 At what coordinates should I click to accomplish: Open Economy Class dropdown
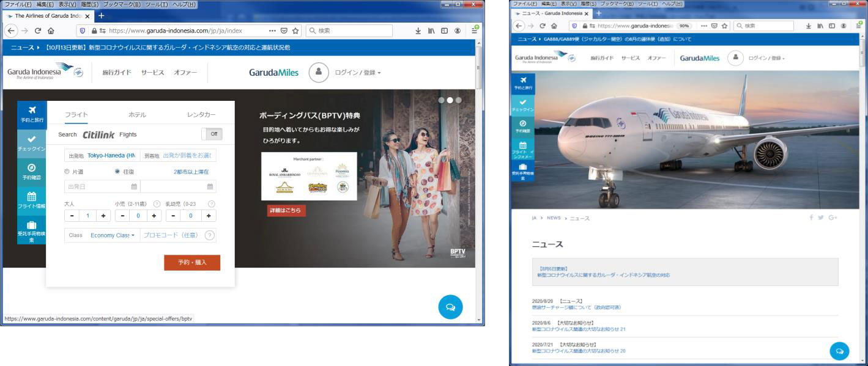[113, 235]
